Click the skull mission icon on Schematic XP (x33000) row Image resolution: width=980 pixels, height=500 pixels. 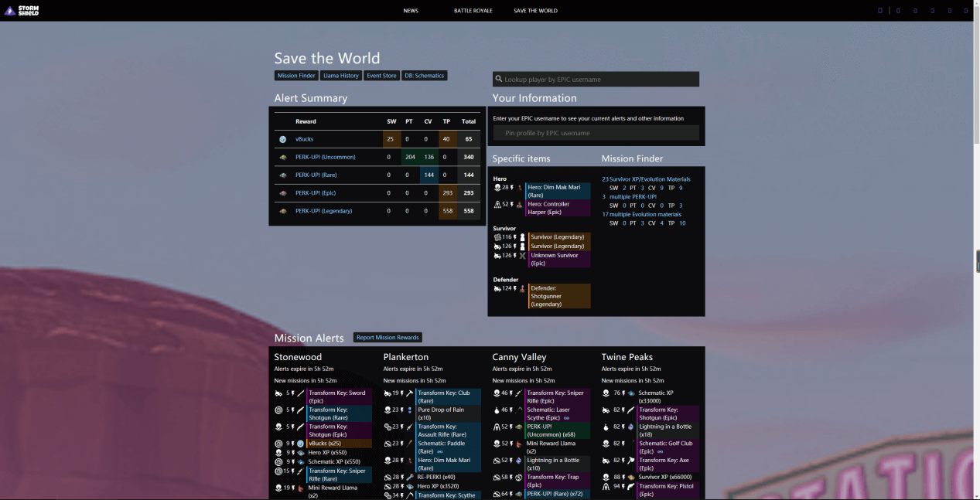[x=606, y=393]
